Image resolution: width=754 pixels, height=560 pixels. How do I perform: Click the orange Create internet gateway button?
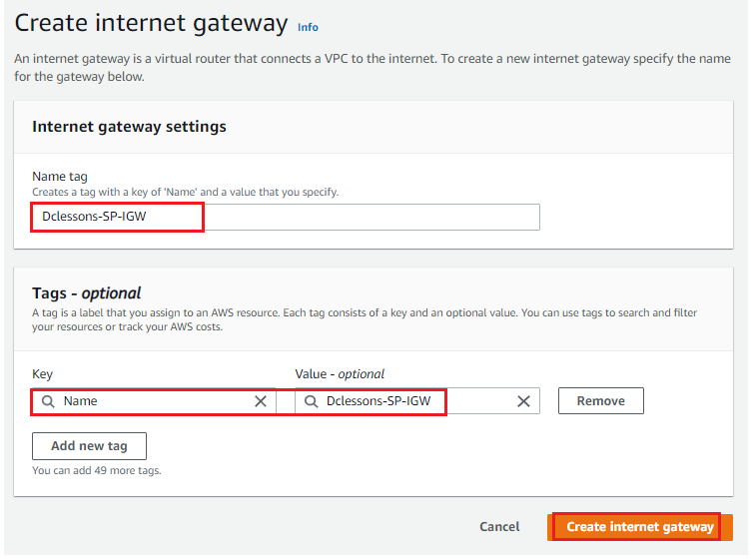[639, 527]
